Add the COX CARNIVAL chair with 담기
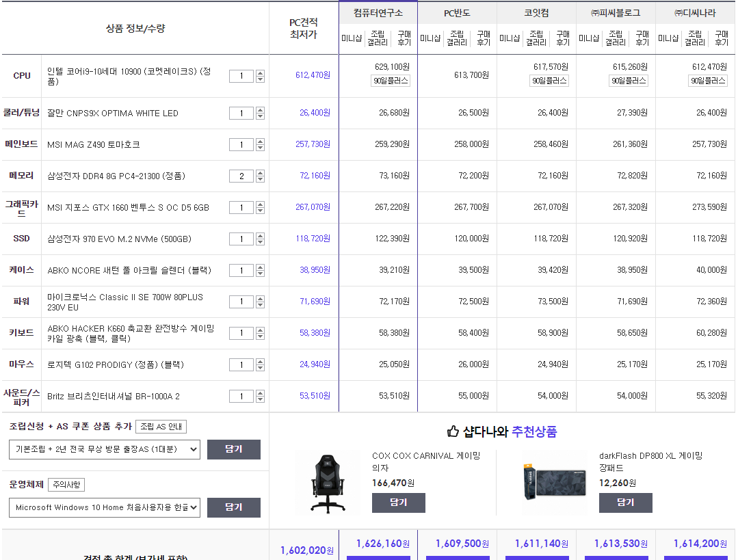738x560 pixels. point(399,503)
